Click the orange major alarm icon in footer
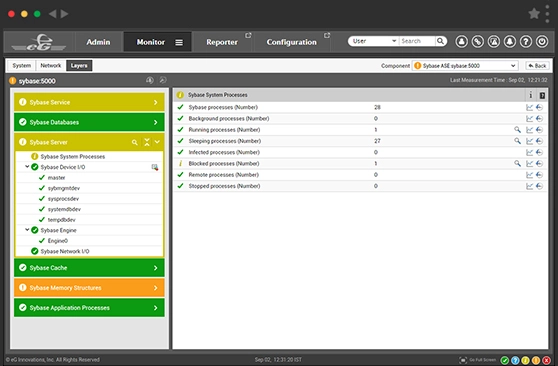The image size is (558, 366). click(536, 360)
